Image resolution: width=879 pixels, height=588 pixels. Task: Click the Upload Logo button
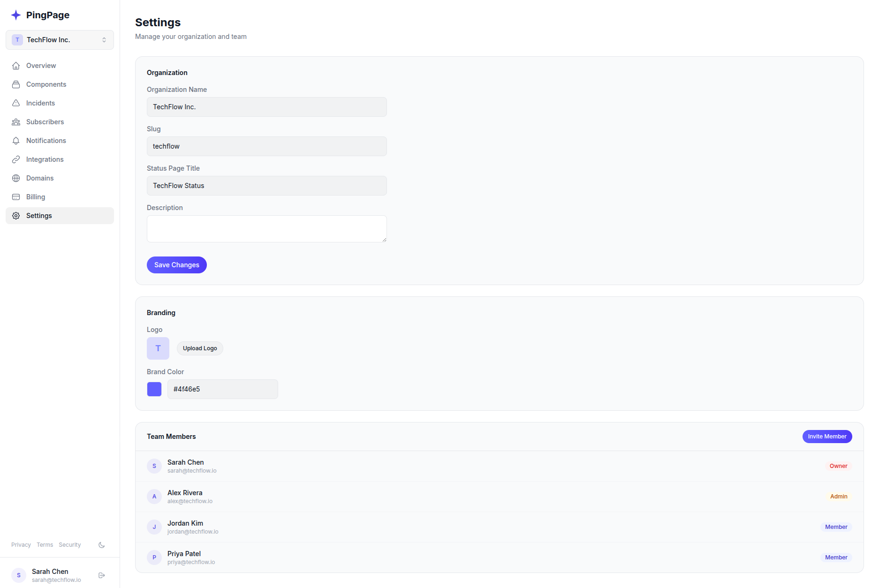click(x=200, y=348)
